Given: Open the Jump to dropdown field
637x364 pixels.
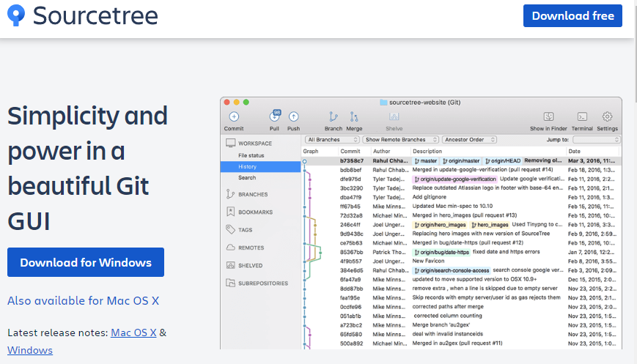Looking at the screenshot, I should pyautogui.click(x=597, y=140).
